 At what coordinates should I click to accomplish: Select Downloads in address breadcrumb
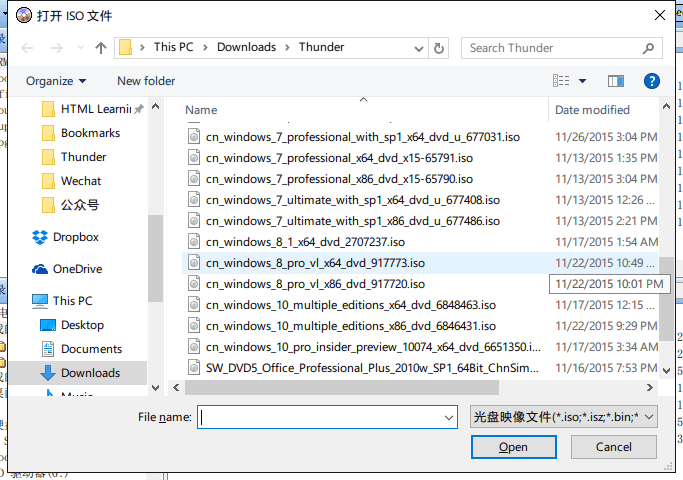[x=247, y=47]
